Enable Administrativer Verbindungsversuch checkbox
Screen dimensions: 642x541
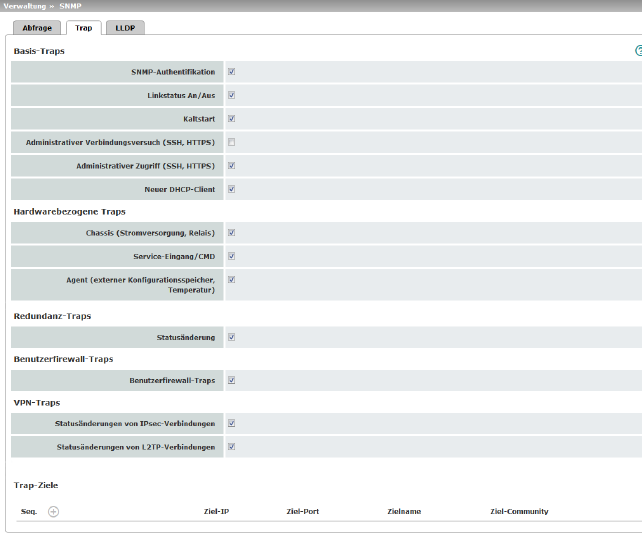tap(231, 142)
